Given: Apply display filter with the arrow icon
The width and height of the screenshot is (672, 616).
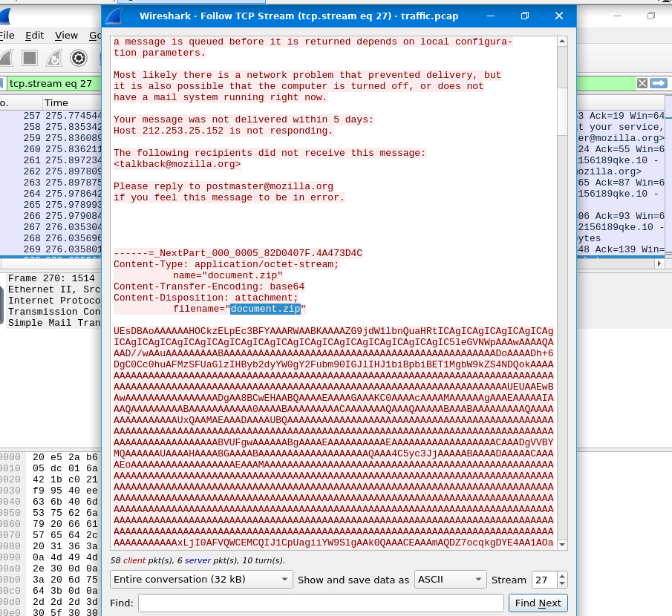Looking at the screenshot, I should [x=659, y=83].
